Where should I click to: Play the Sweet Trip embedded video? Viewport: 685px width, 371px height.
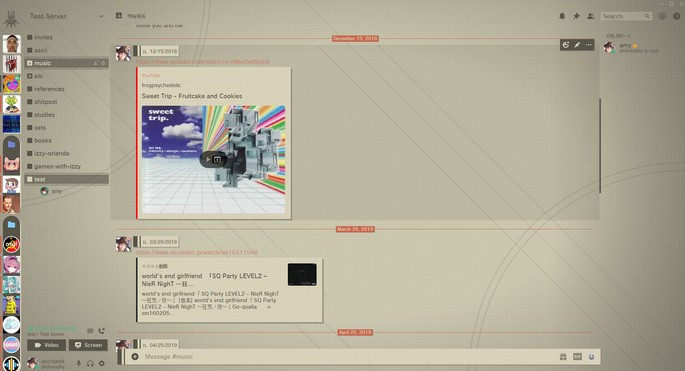tap(208, 159)
